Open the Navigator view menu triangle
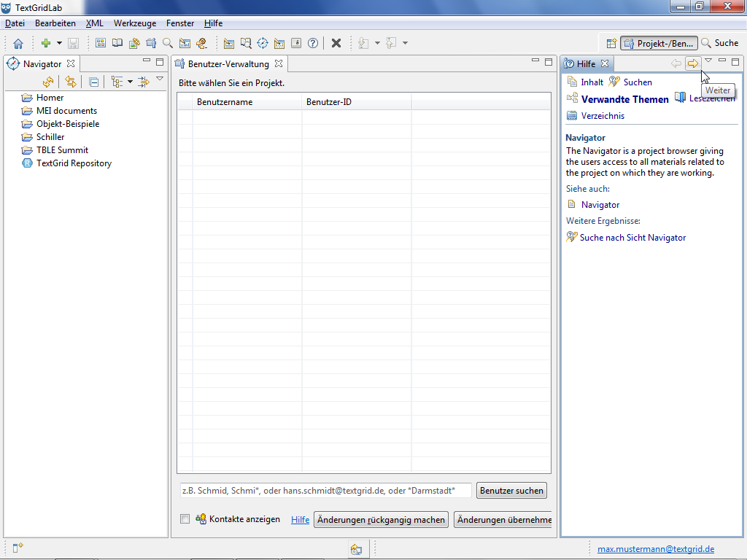Screen dimensions: 747x560 (160, 79)
